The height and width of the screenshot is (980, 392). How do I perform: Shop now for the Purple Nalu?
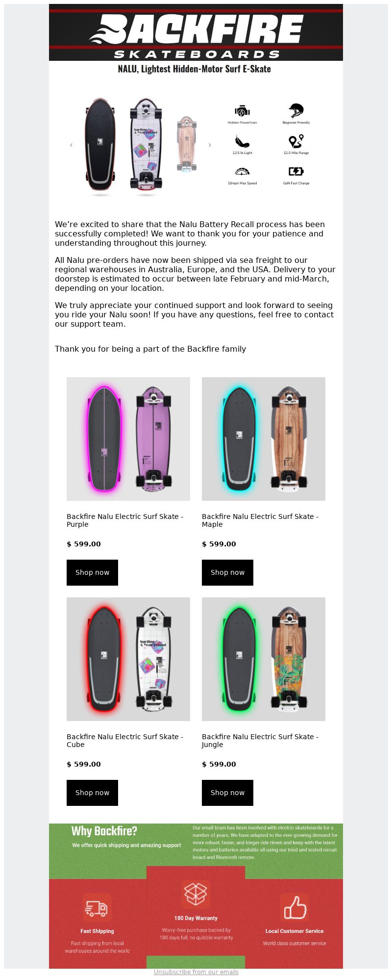click(x=92, y=572)
